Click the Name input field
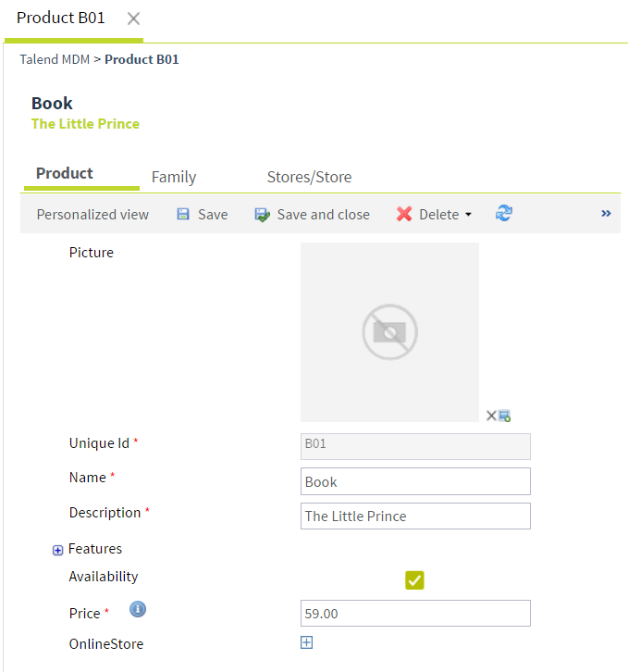 tap(415, 481)
